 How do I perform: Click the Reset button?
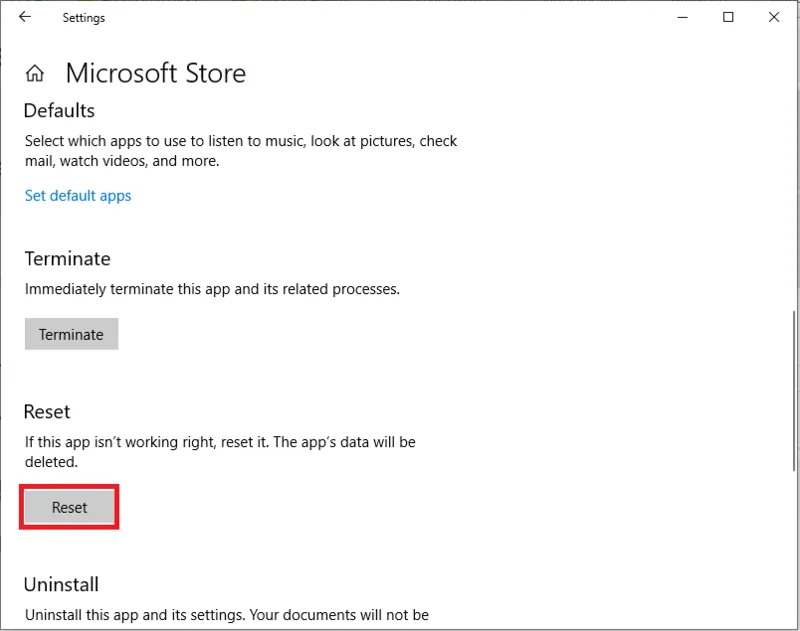[69, 507]
